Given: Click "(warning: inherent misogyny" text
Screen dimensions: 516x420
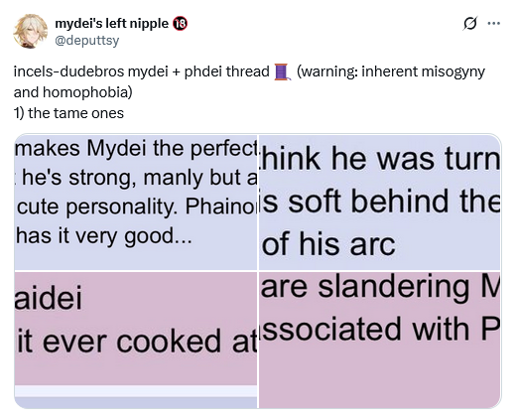Looking at the screenshot, I should [x=391, y=71].
